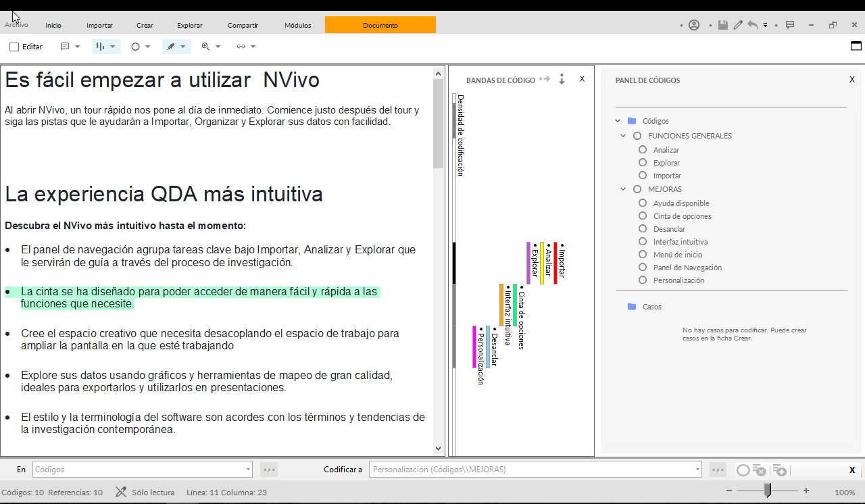
Task: Open the code circle dropdown arrow
Action: 148,47
